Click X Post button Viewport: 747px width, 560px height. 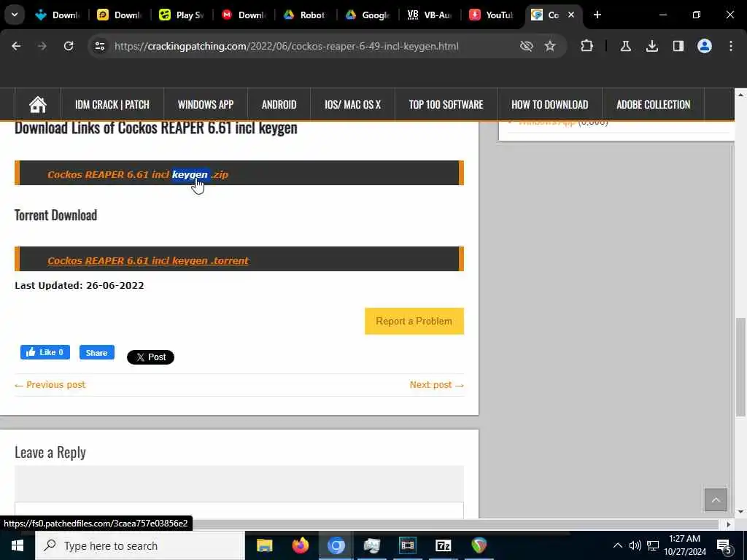[150, 357]
